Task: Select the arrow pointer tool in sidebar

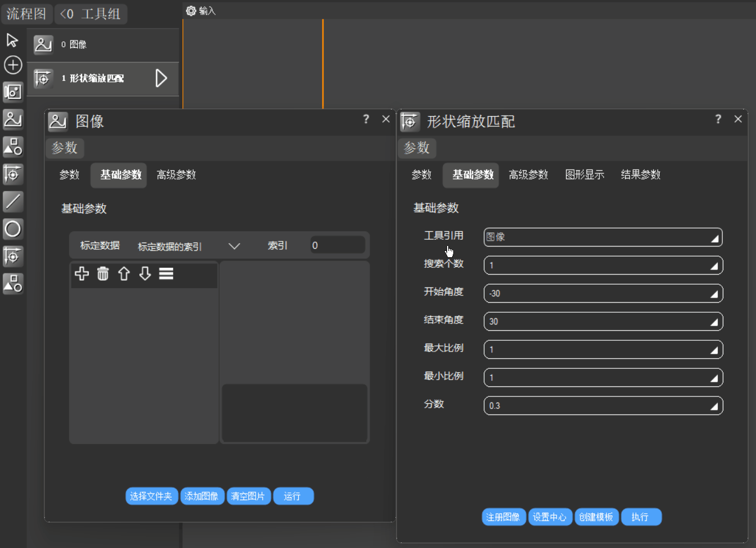Action: (12, 40)
